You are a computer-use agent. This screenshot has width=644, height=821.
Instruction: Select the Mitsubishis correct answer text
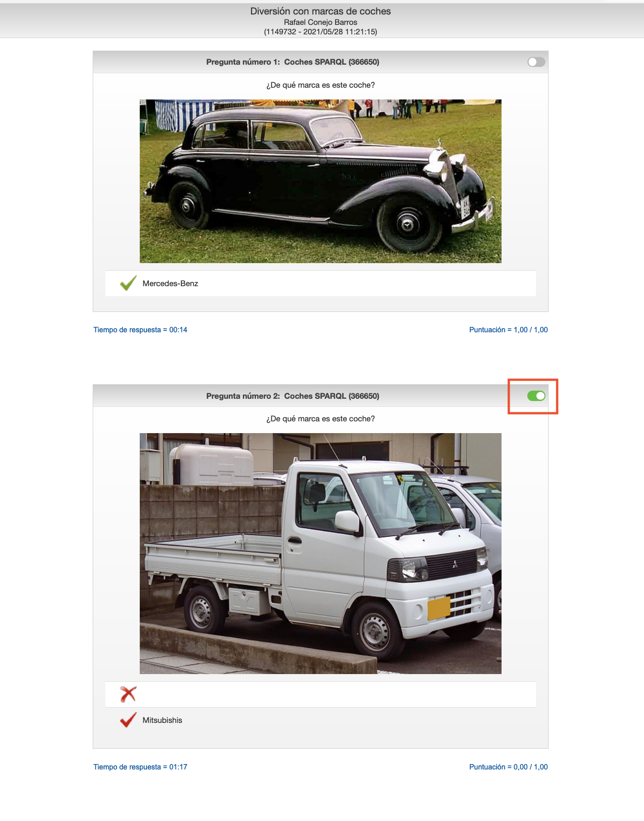162,720
